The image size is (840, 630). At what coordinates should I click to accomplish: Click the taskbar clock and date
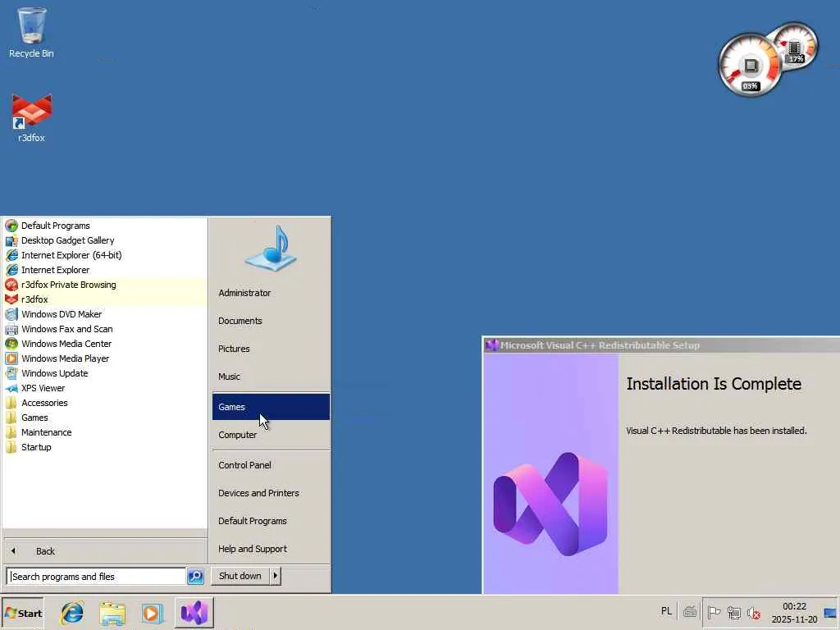(x=794, y=613)
